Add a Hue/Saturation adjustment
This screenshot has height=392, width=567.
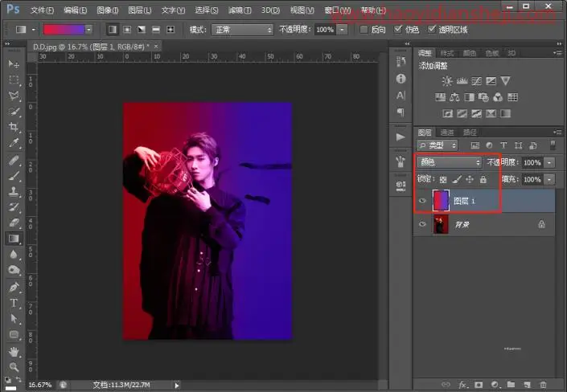point(440,97)
